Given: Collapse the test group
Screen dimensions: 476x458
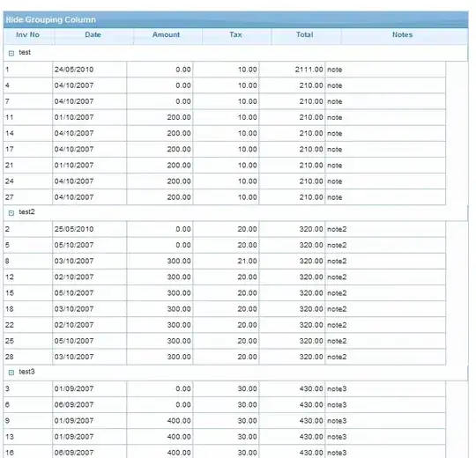Looking at the screenshot, I should 11,53.
